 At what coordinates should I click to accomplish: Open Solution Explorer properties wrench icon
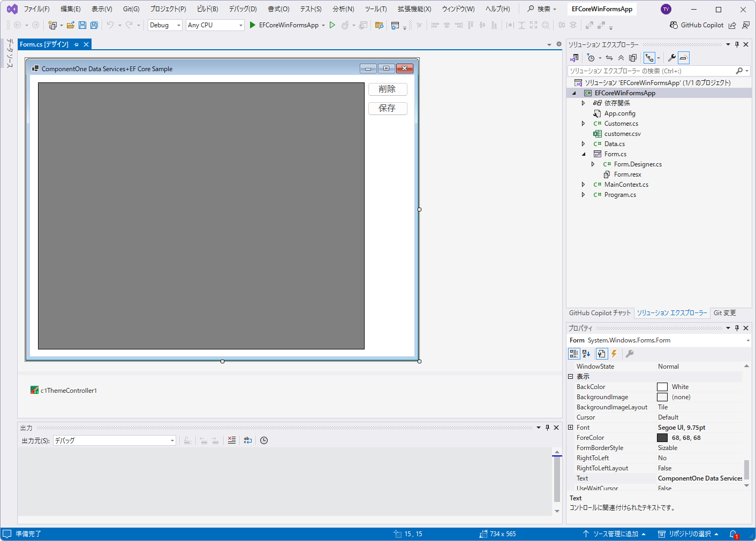coord(671,58)
